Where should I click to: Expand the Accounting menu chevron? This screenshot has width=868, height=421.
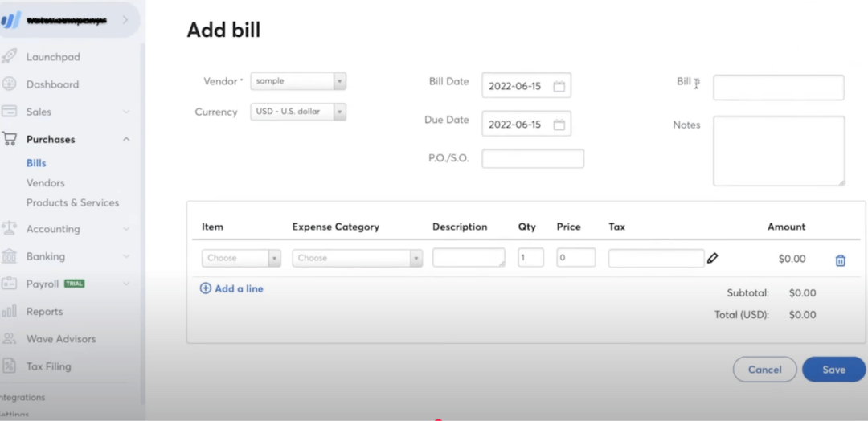click(x=126, y=228)
